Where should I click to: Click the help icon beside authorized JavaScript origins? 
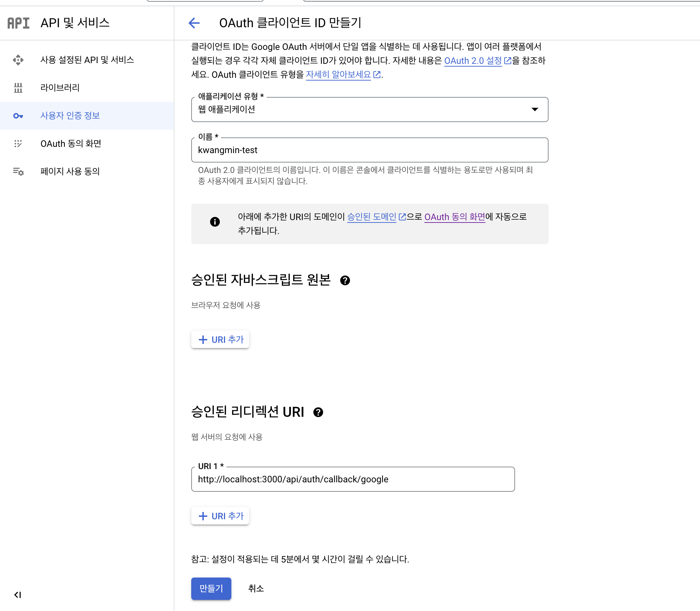345,280
